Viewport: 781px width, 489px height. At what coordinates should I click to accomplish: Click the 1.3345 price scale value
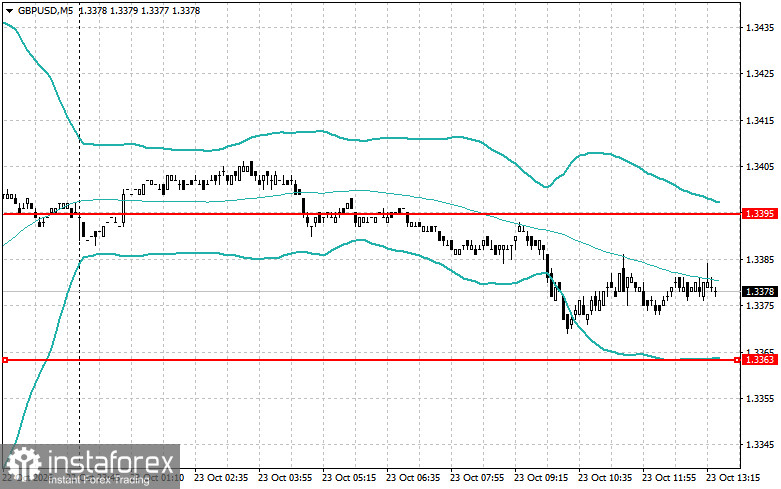tap(760, 445)
